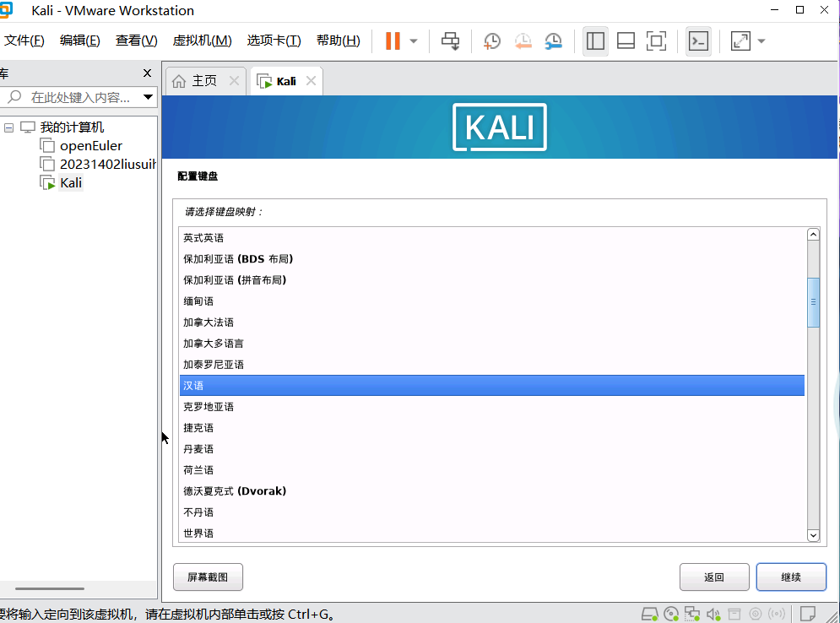
Task: Choose 英式英语 keyboard layout
Action: [492, 238]
